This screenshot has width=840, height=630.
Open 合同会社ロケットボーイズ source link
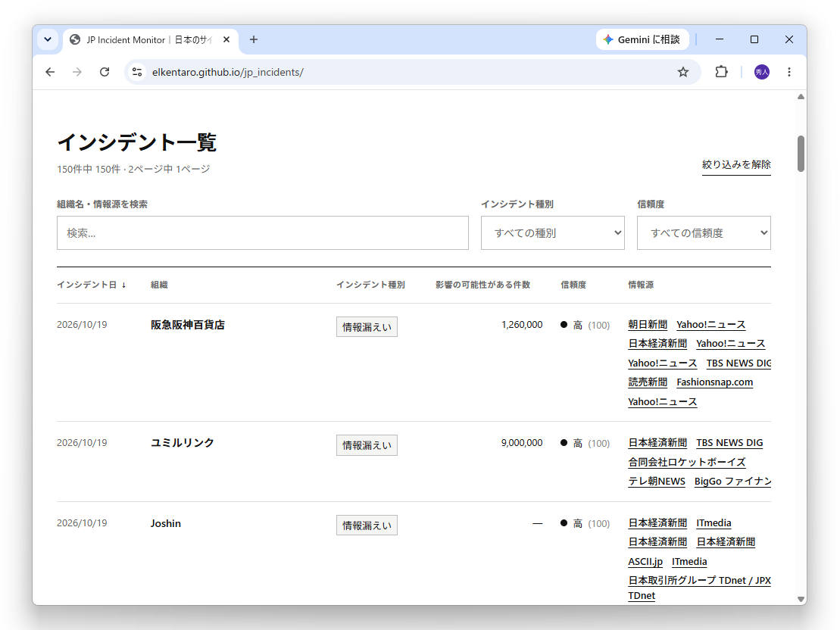(x=687, y=462)
